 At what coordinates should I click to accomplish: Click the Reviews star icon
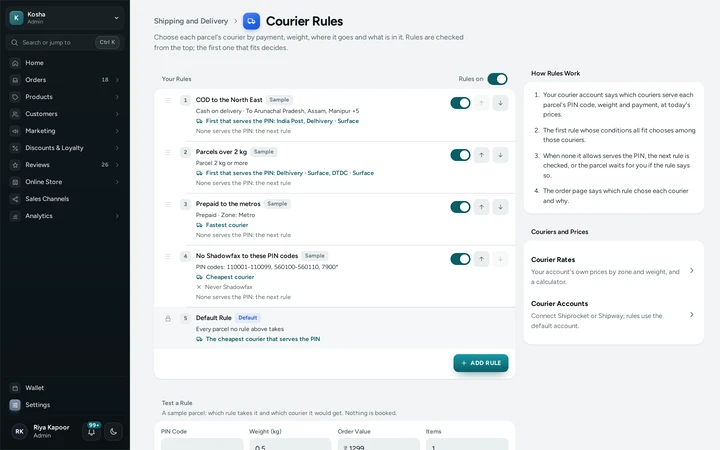click(15, 165)
